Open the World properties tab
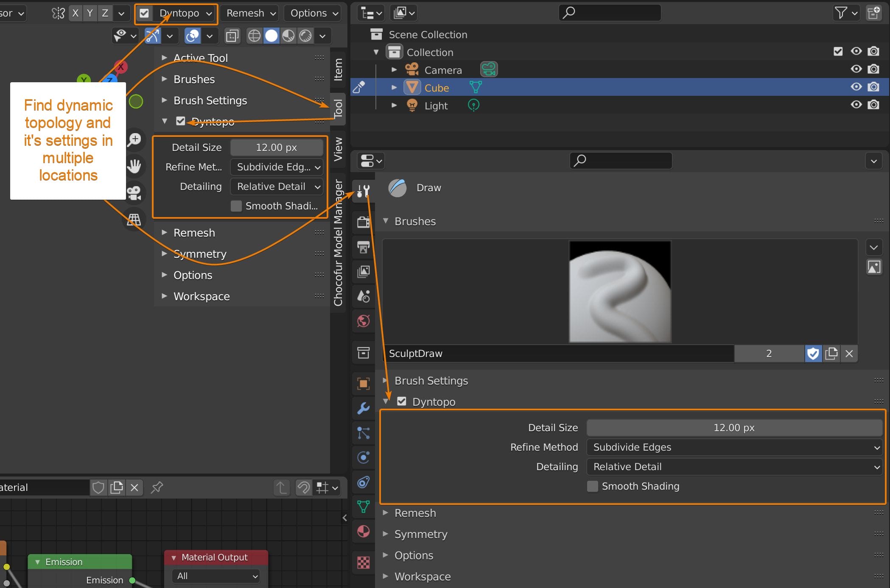890x588 pixels. (363, 321)
